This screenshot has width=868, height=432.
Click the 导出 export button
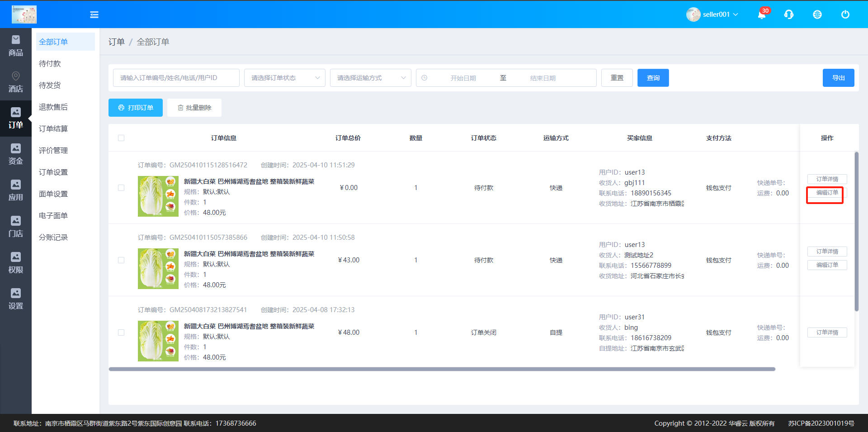pyautogui.click(x=838, y=78)
